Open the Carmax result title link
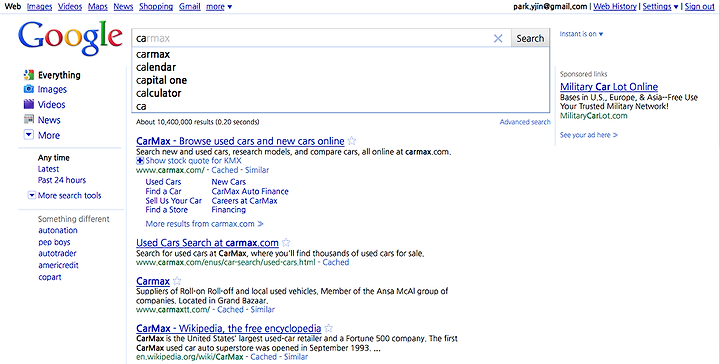Viewport: 720px width, 364px height. tap(153, 281)
